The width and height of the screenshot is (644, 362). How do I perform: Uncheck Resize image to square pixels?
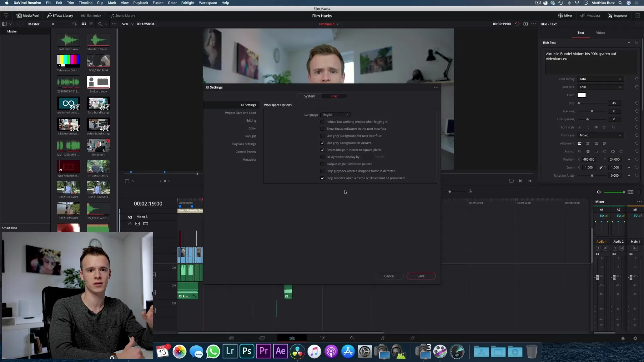tap(322, 150)
